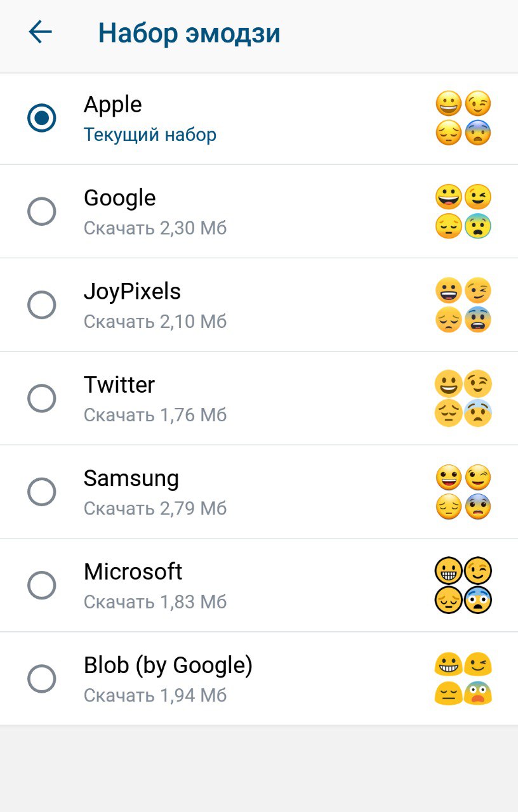This screenshot has height=812, width=518.
Task: Choose the JoyPixels radio button
Action: click(42, 305)
